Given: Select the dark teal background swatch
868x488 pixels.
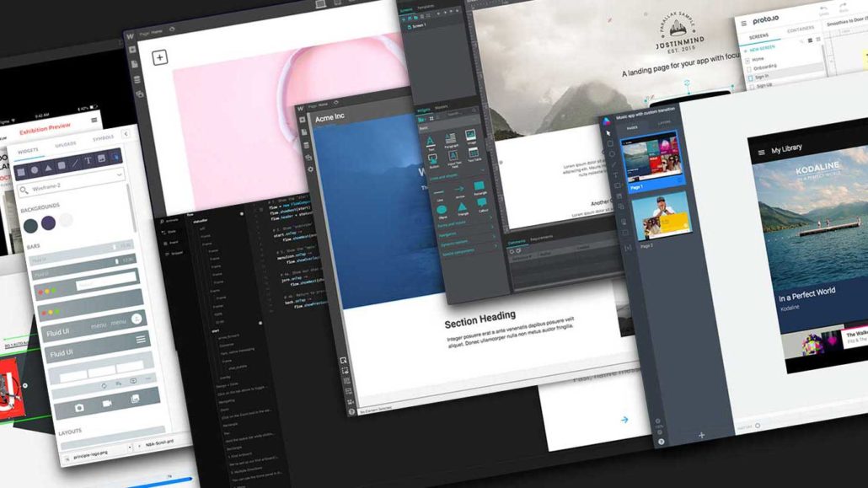Looking at the screenshot, I should (30, 225).
